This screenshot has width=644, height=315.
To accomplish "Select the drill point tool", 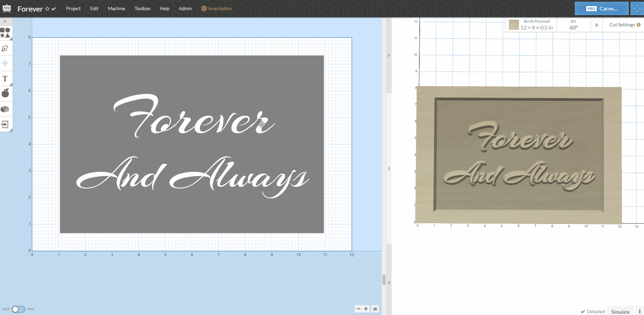I will 5,63.
